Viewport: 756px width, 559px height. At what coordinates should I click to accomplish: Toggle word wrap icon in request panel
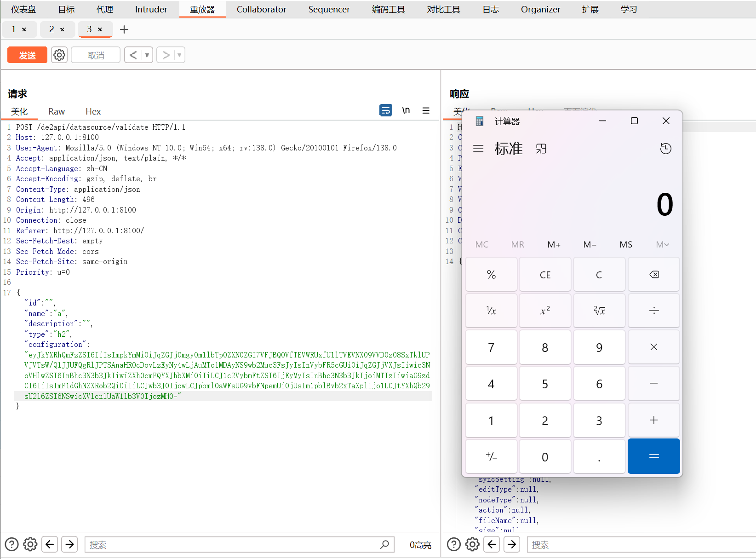385,110
